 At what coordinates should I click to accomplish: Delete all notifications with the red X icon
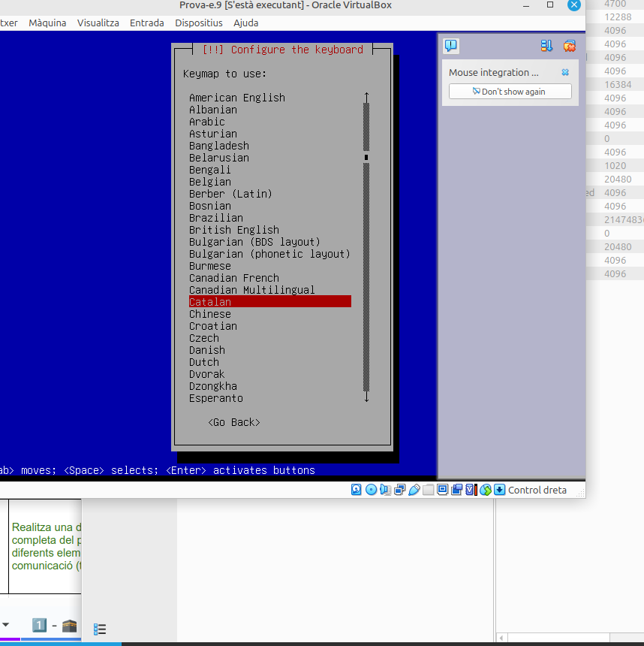click(x=570, y=46)
